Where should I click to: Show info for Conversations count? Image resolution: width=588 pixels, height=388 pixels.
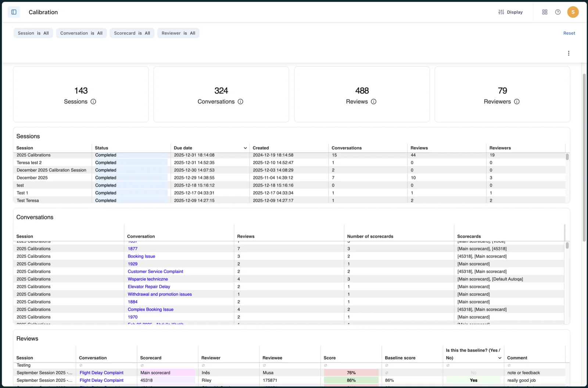pyautogui.click(x=240, y=102)
